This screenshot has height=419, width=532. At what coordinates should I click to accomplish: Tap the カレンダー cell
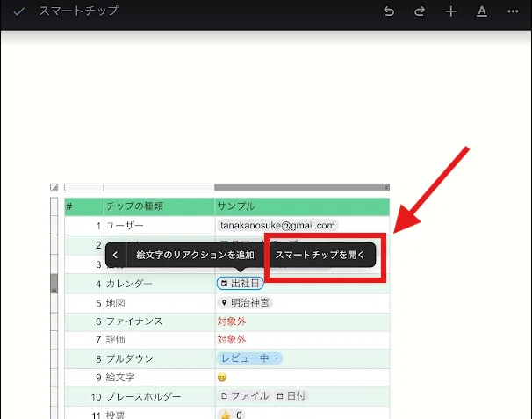160,284
